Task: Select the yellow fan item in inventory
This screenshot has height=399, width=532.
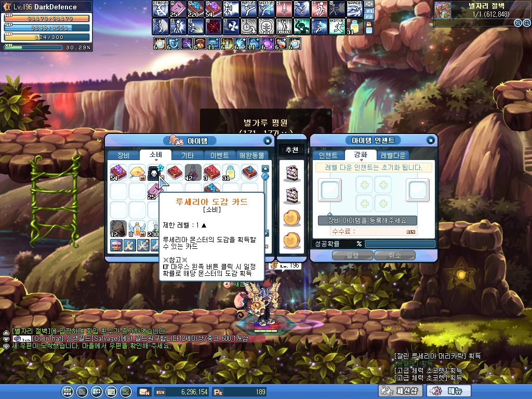Action: click(137, 172)
